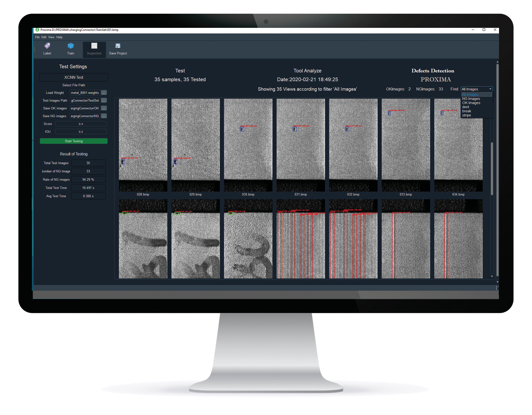Image resolution: width=532 pixels, height=415 pixels.
Task: Browse for Save OK images folder
Action: tap(104, 108)
